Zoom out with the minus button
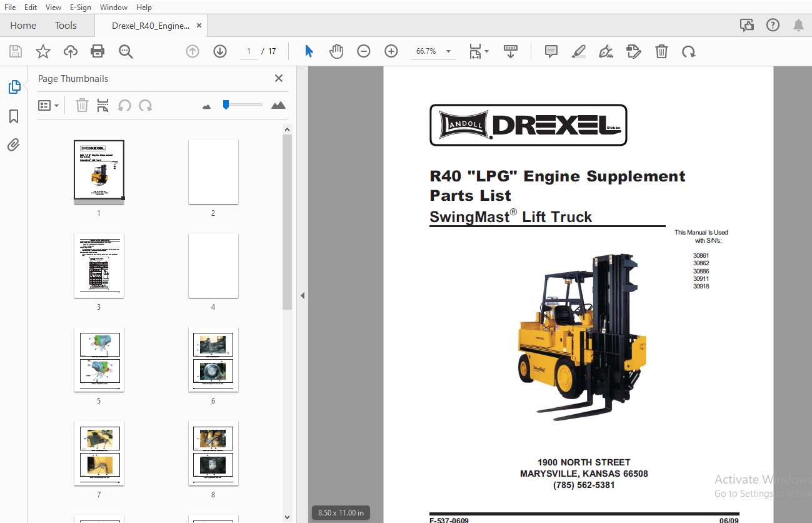The image size is (812, 523). click(x=364, y=51)
